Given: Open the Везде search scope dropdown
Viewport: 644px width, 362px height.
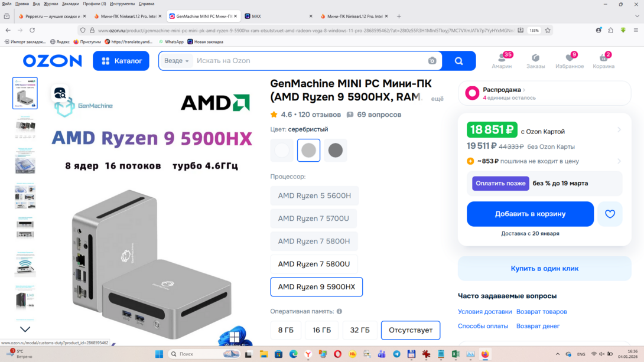Looking at the screenshot, I should point(176,61).
